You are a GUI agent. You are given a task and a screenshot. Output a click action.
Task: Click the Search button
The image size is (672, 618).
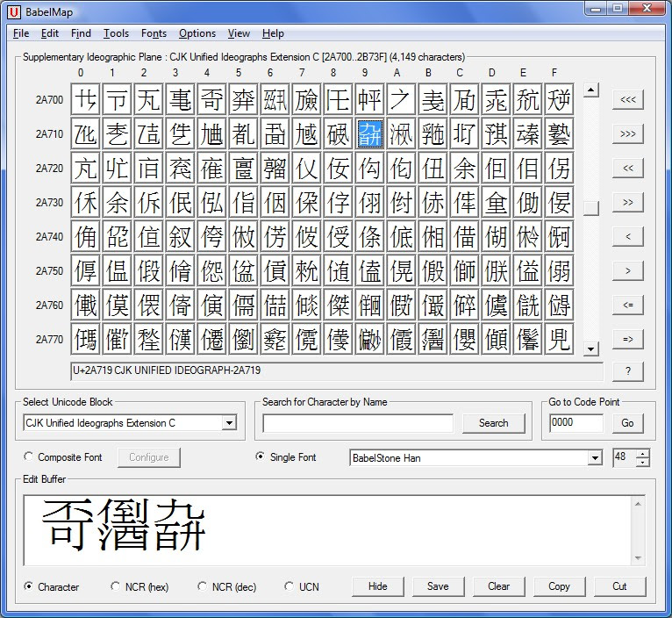click(494, 423)
